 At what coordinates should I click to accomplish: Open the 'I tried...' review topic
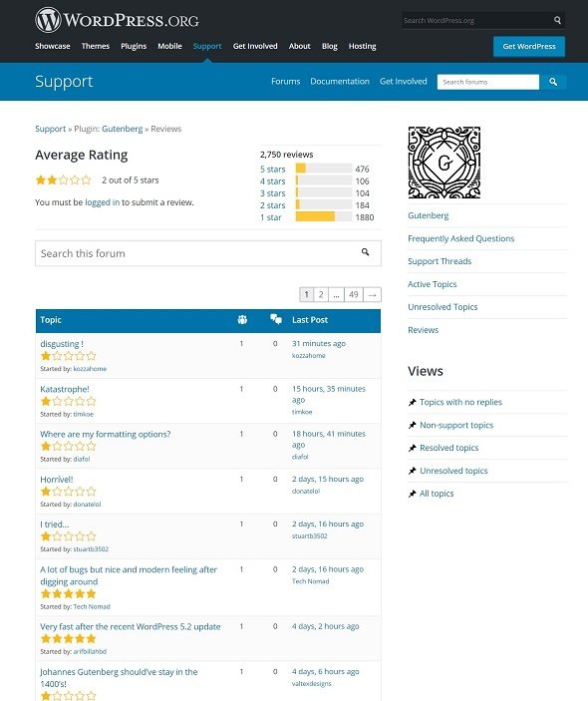pyautogui.click(x=55, y=524)
